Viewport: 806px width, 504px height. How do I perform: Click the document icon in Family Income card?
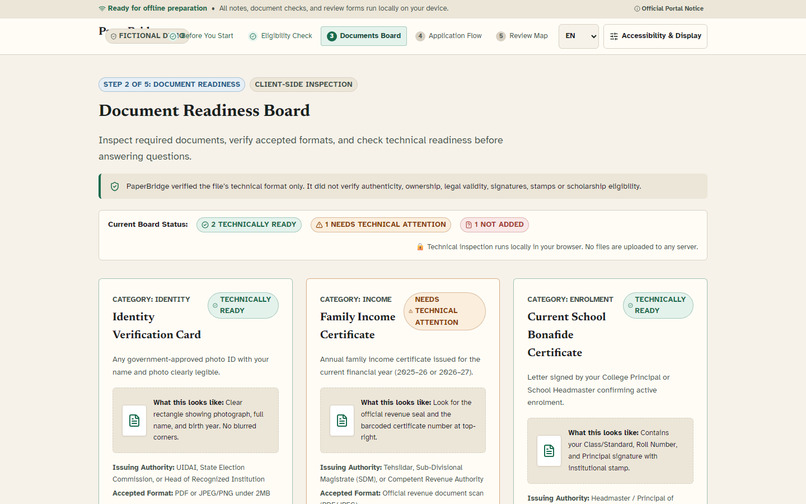[x=342, y=420]
